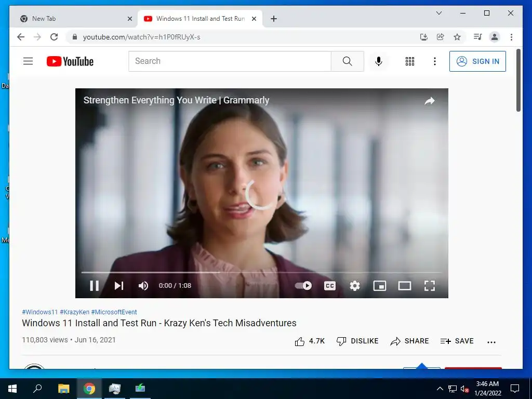Open the YouTube apps grid
Image resolution: width=532 pixels, height=399 pixels.
pos(410,61)
